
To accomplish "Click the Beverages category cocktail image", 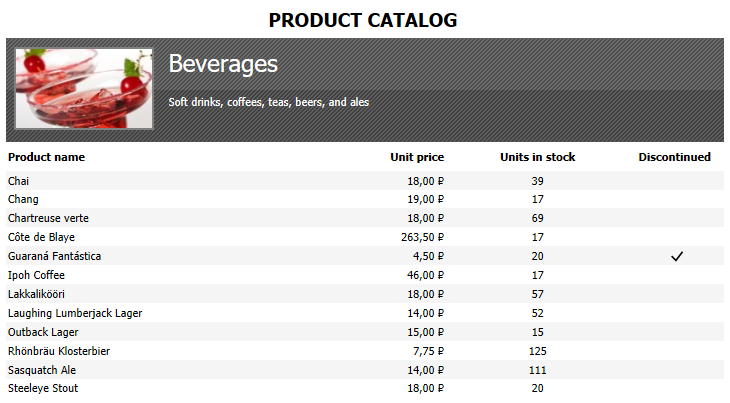I will coord(84,88).
